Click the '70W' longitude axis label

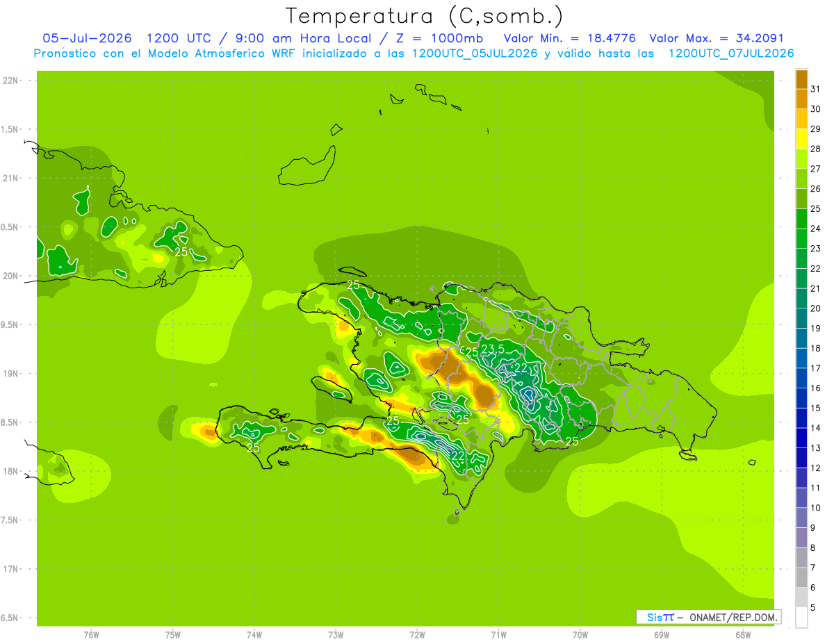580,634
